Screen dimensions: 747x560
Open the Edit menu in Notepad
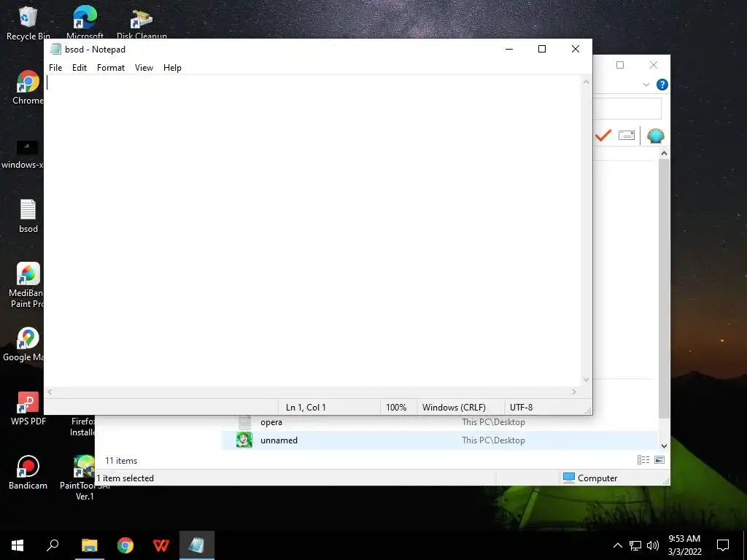79,68
